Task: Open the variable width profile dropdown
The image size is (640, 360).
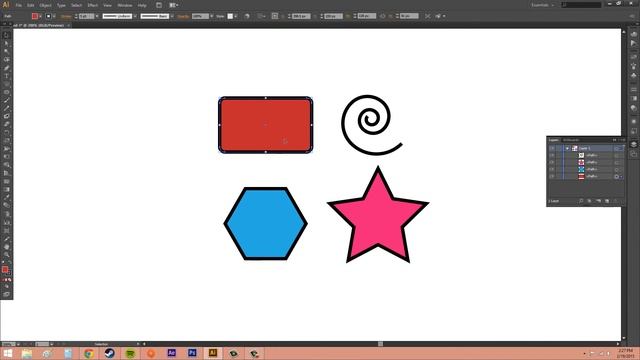Action: click(135, 16)
